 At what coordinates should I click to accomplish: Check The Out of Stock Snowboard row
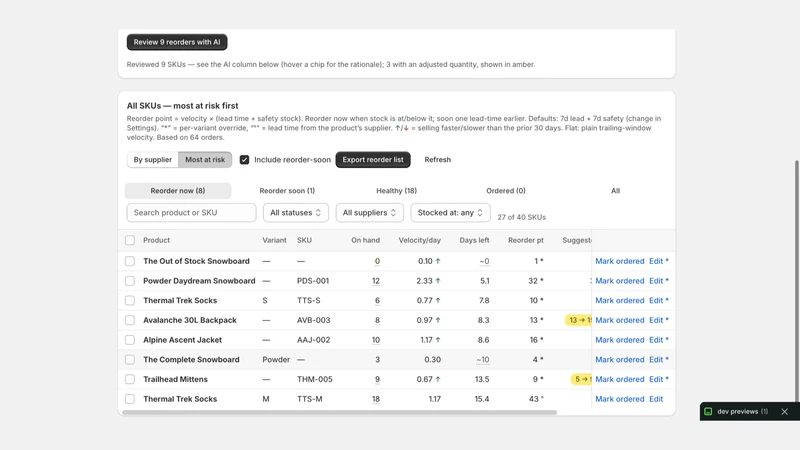(130, 261)
